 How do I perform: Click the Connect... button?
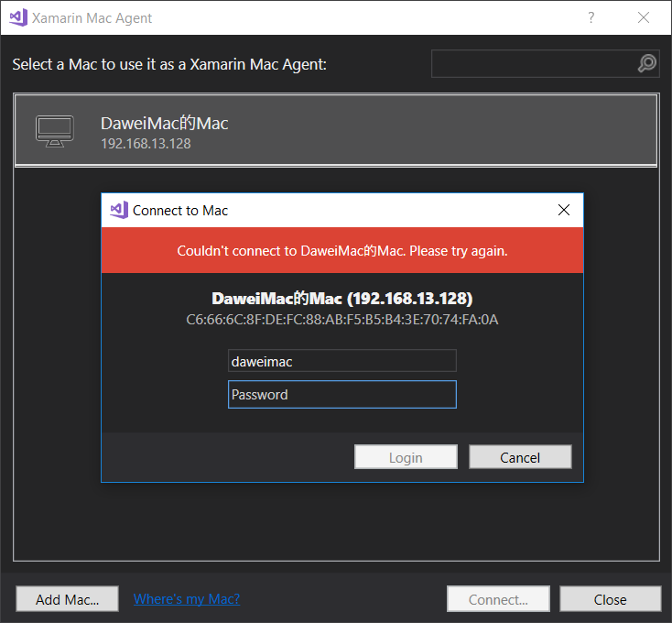point(498,598)
